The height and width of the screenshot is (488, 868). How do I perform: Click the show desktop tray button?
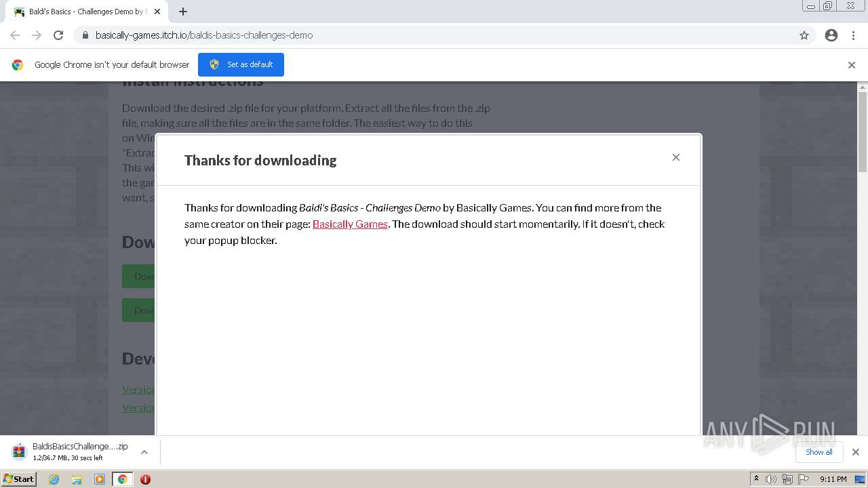860,479
